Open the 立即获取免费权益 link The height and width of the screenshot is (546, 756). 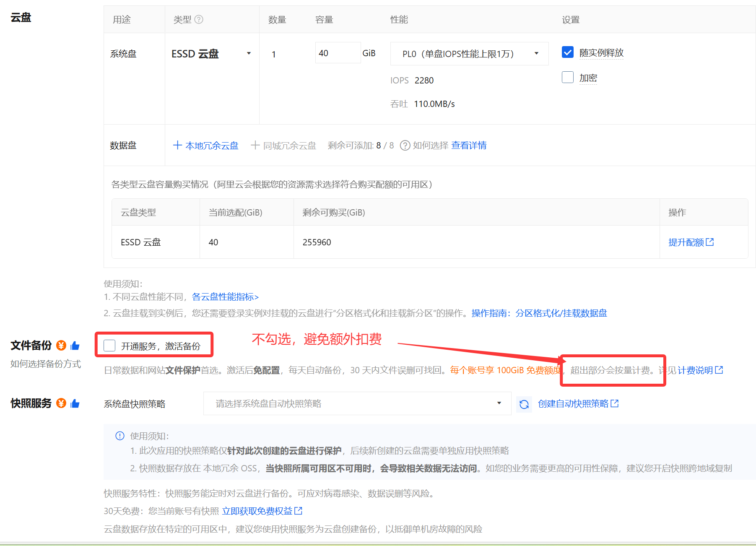[257, 511]
